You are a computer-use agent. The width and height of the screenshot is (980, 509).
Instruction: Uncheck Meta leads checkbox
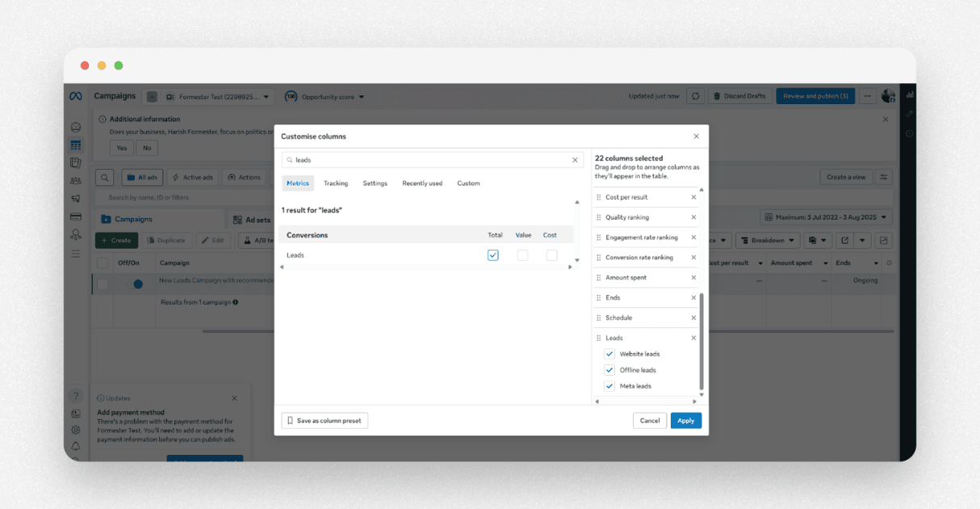[609, 386]
